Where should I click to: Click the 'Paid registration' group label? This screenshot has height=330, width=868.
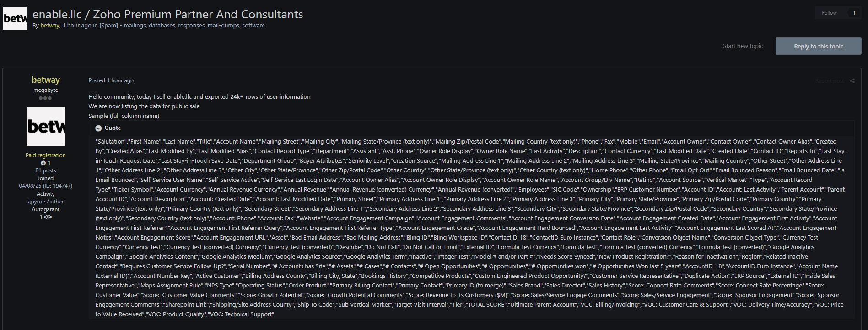[46, 155]
